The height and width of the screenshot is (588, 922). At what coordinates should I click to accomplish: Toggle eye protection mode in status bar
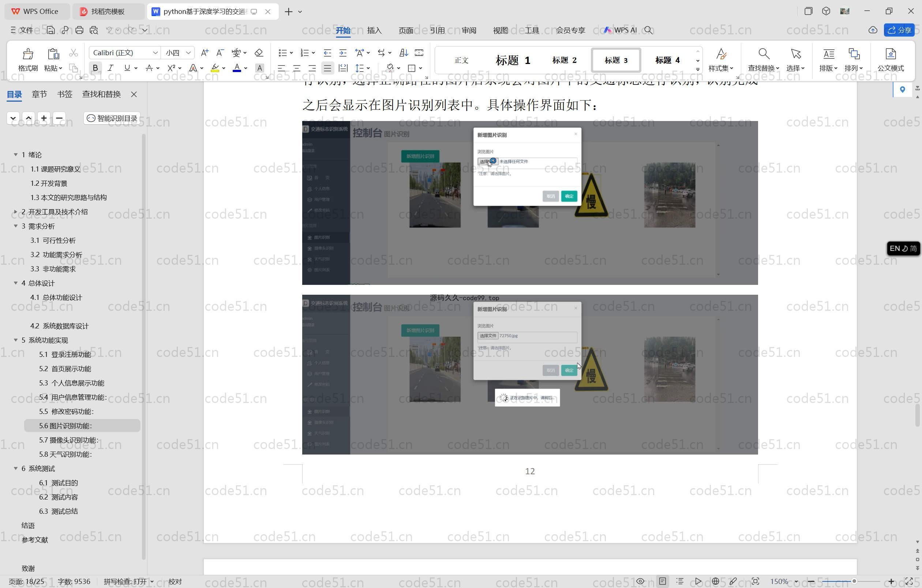tap(640, 581)
